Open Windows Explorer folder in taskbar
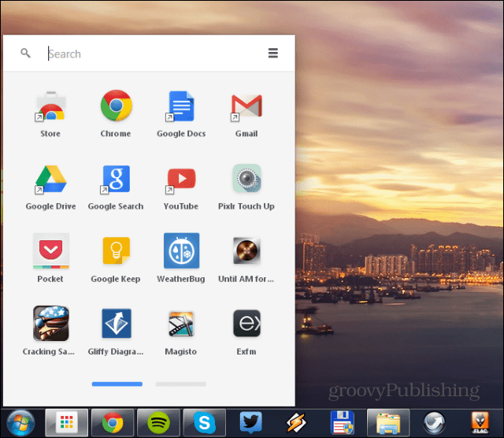The image size is (504, 438). (388, 422)
